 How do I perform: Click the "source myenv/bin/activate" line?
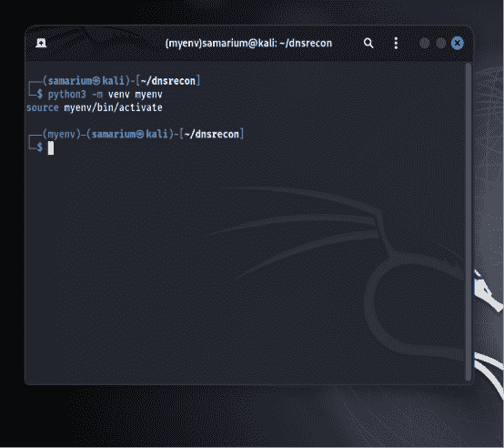95,107
